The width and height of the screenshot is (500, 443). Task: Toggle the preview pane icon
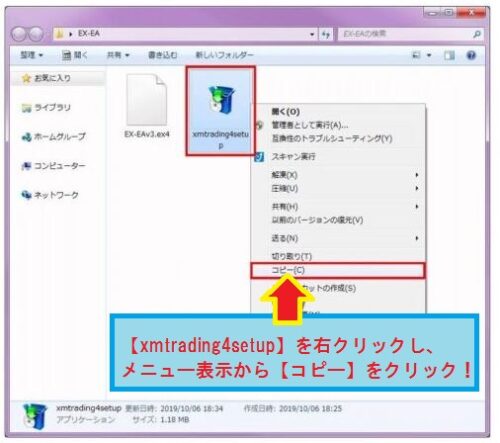pyautogui.click(x=449, y=55)
